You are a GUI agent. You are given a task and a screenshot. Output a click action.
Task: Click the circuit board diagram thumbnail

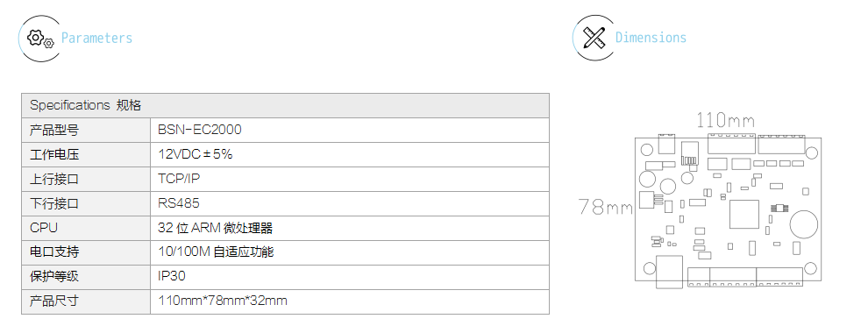pyautogui.click(x=728, y=210)
